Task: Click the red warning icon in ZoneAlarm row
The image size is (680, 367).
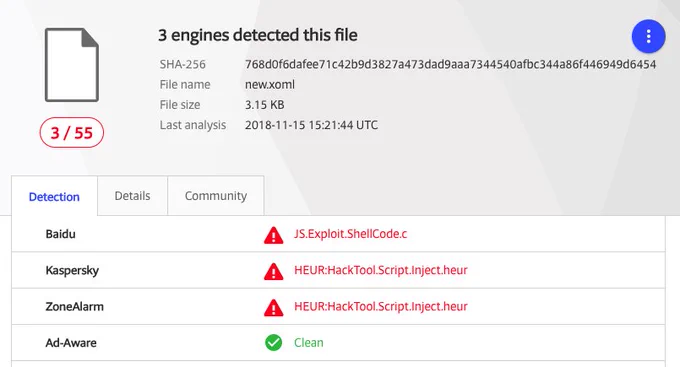Action: click(x=274, y=308)
